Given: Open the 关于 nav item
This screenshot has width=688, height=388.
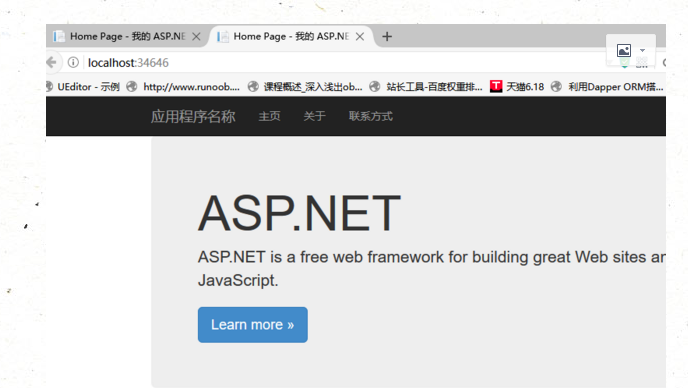Looking at the screenshot, I should [x=315, y=116].
